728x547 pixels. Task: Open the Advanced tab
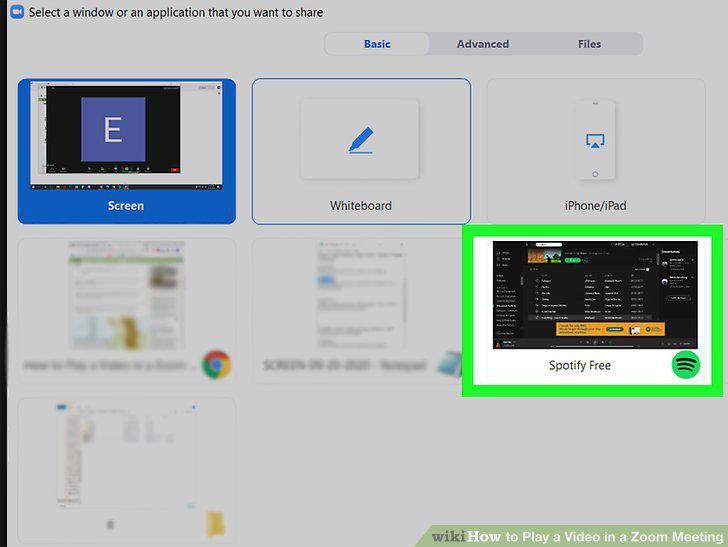(x=482, y=44)
